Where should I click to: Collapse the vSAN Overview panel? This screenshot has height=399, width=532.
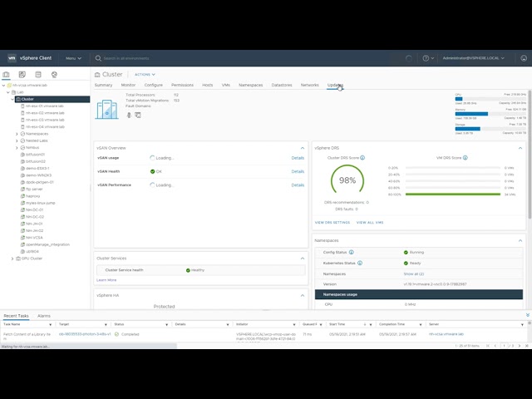(302, 147)
